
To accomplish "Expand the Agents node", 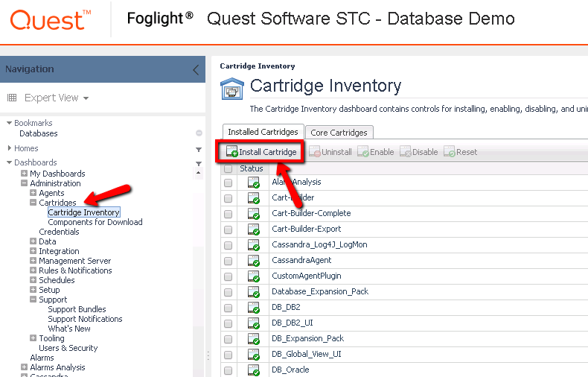I will (33, 193).
